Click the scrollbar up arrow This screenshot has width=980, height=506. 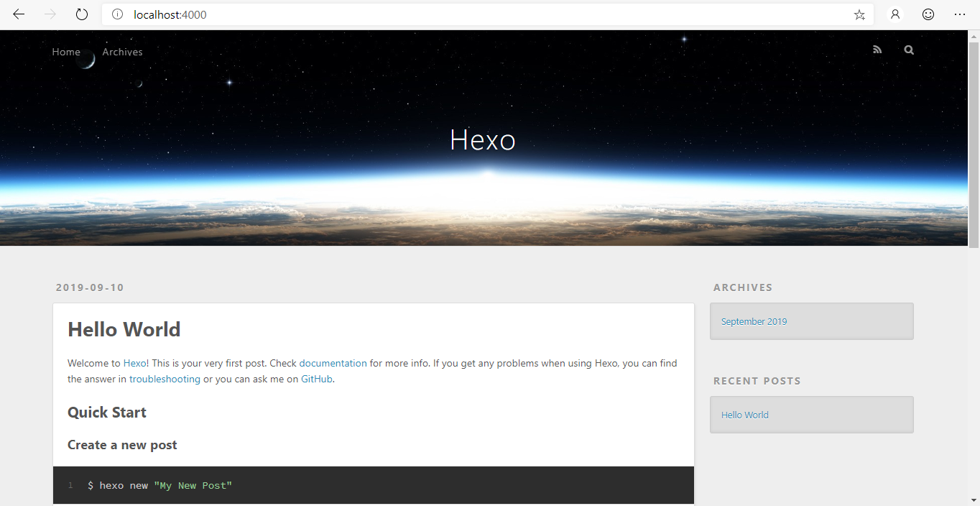(x=974, y=35)
